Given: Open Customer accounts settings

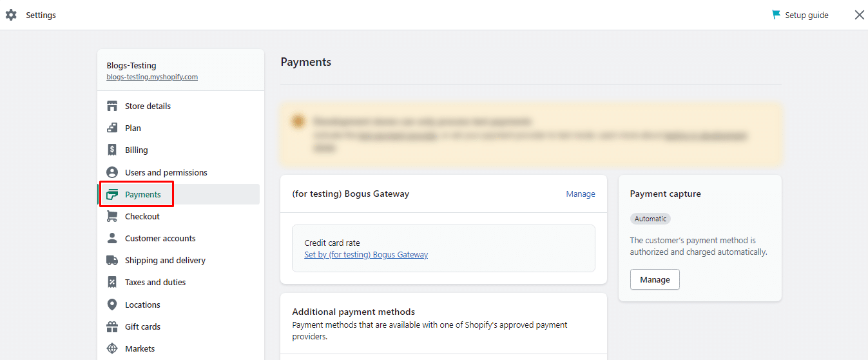Looking at the screenshot, I should tap(160, 238).
